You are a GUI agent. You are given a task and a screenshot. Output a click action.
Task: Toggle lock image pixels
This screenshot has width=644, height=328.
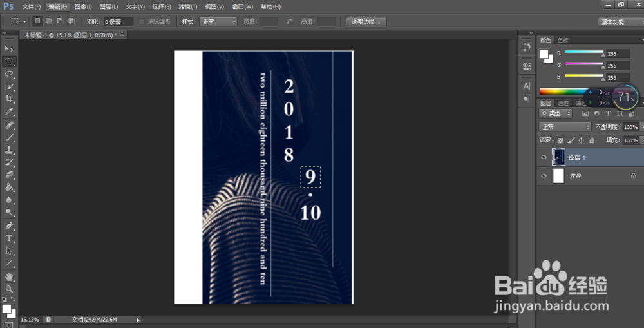coord(571,140)
